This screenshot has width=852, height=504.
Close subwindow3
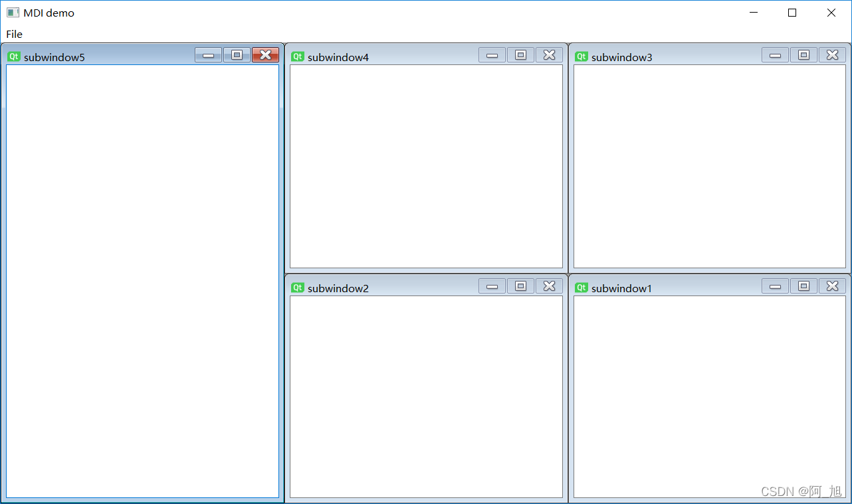832,55
